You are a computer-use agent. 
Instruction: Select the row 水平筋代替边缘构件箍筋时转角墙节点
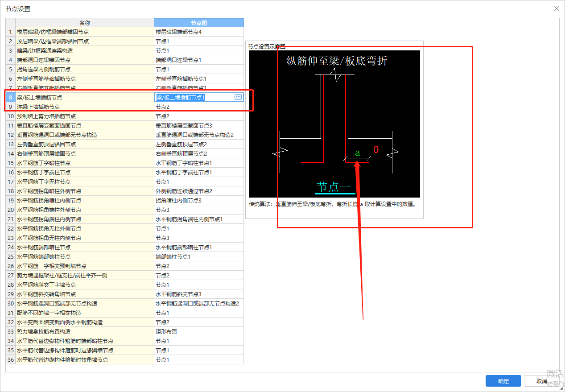click(x=125, y=359)
